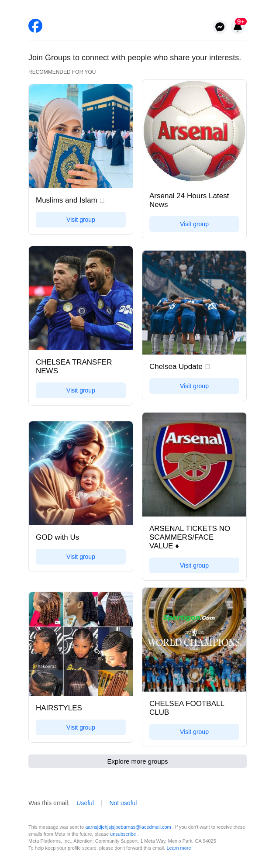Click the recipient email address link
The height and width of the screenshot is (868, 262).
[x=128, y=827]
